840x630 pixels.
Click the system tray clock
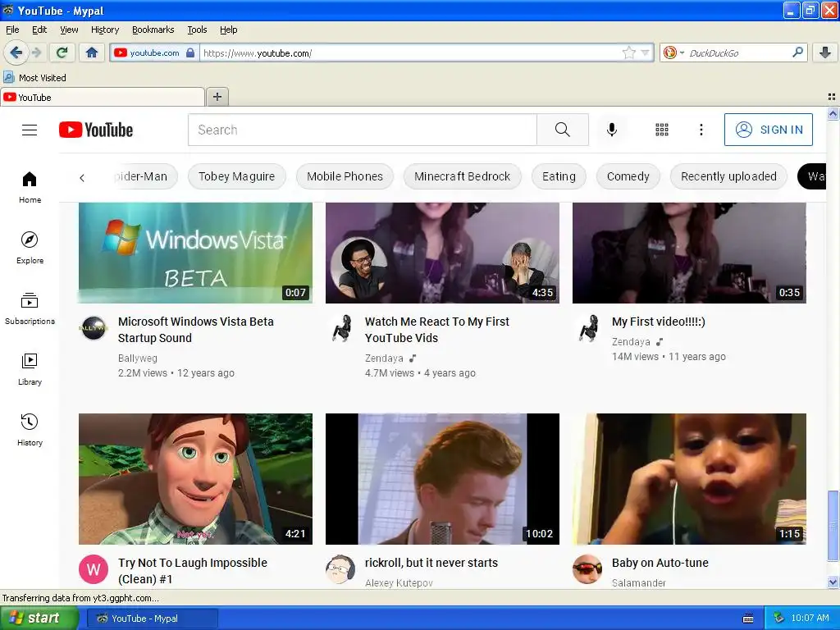810,619
